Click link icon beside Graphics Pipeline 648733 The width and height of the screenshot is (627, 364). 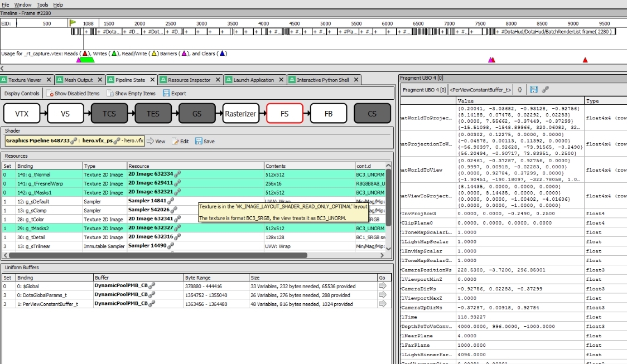click(x=74, y=141)
